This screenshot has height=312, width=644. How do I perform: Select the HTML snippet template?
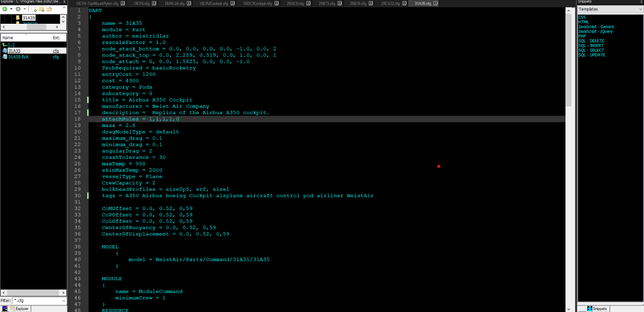point(584,22)
